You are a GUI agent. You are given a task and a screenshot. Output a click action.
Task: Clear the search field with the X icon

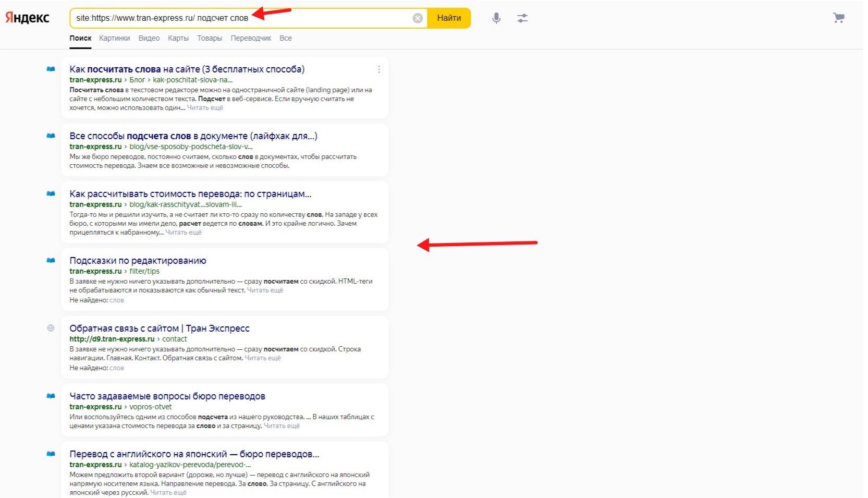(x=418, y=18)
